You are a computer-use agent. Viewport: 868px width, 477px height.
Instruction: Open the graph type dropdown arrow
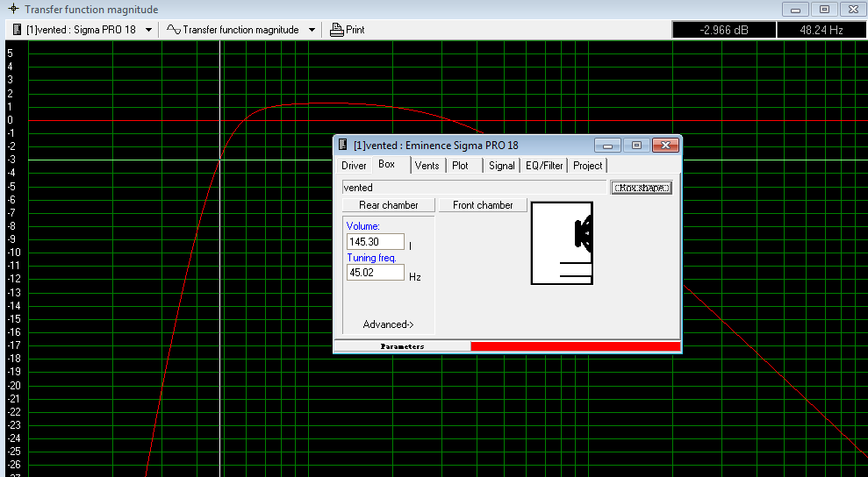(x=312, y=30)
